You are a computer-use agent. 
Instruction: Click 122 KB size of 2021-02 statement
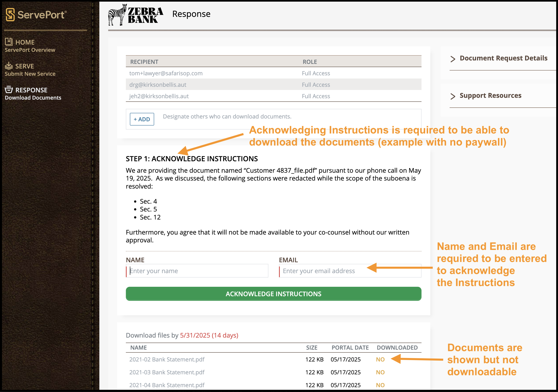[314, 359]
